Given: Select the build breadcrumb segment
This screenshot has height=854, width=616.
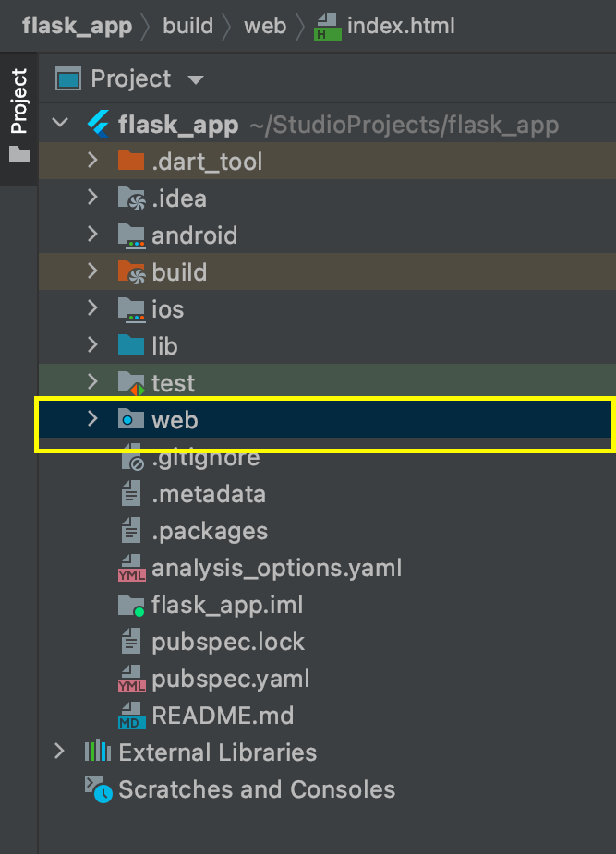Looking at the screenshot, I should pyautogui.click(x=187, y=26).
